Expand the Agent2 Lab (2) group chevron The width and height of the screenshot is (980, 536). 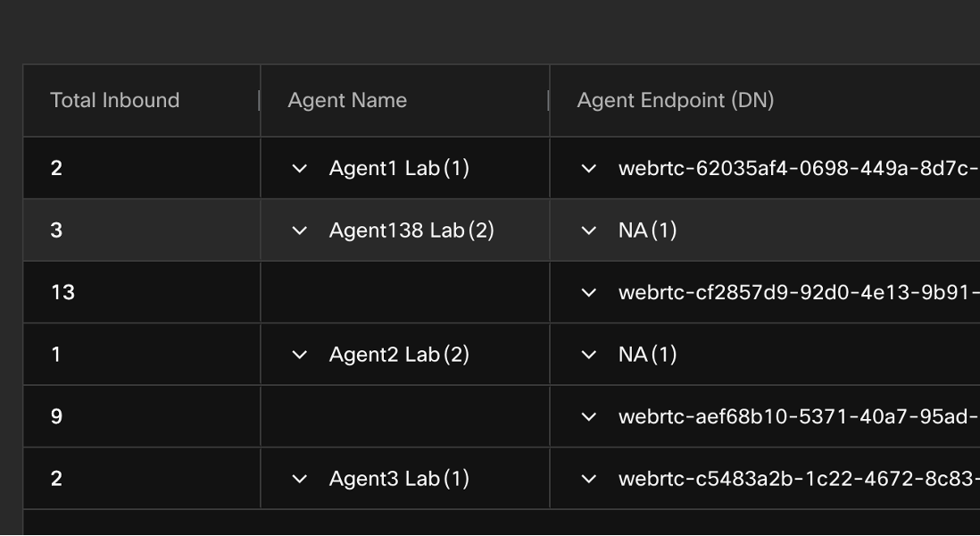pyautogui.click(x=300, y=355)
